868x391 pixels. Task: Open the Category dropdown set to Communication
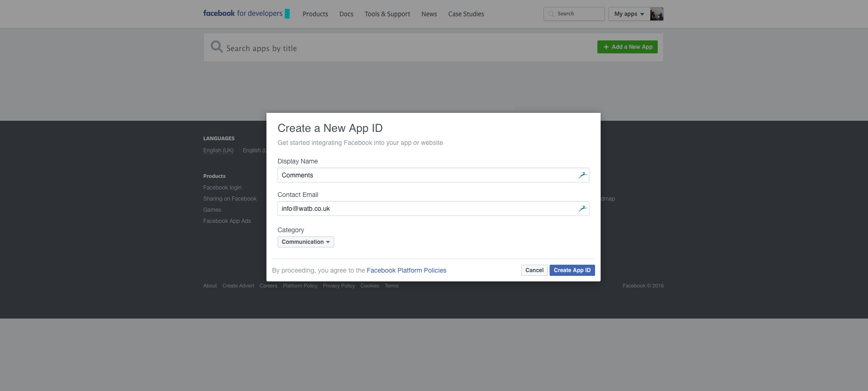click(x=306, y=242)
